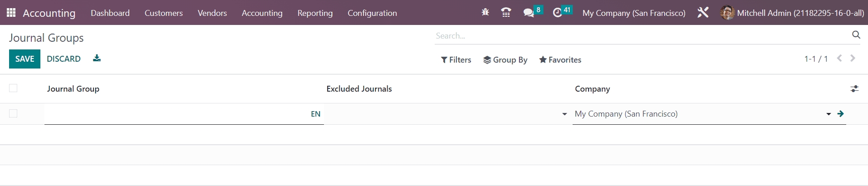Click the DISCARD button
The height and width of the screenshot is (186, 868).
(64, 59)
